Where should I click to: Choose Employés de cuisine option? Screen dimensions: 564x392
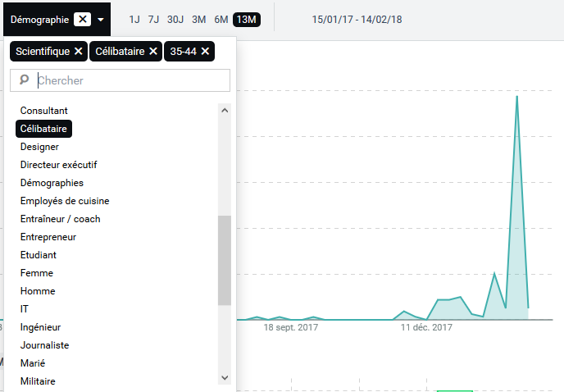coord(65,201)
